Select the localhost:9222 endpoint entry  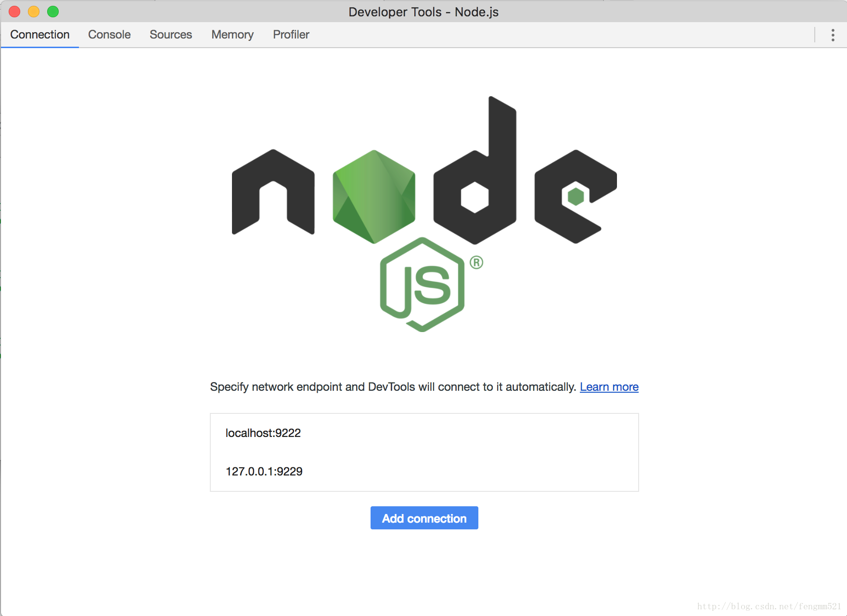point(424,433)
